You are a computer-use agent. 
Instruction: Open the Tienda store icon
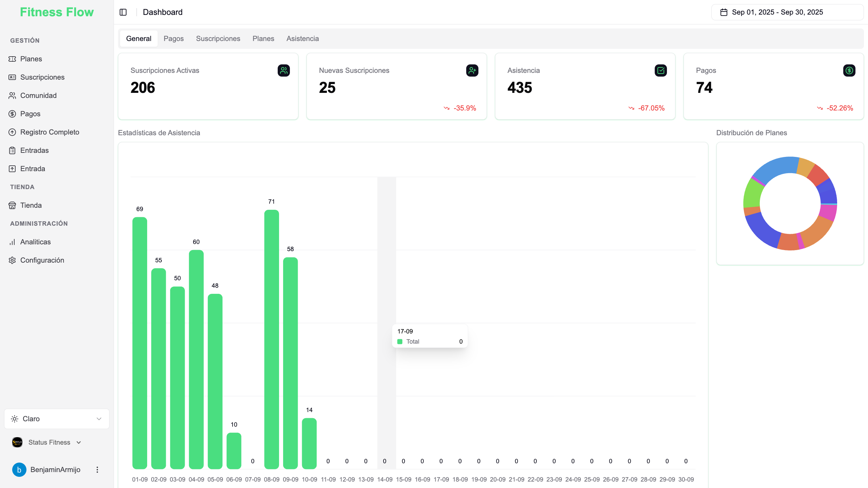tap(12, 205)
